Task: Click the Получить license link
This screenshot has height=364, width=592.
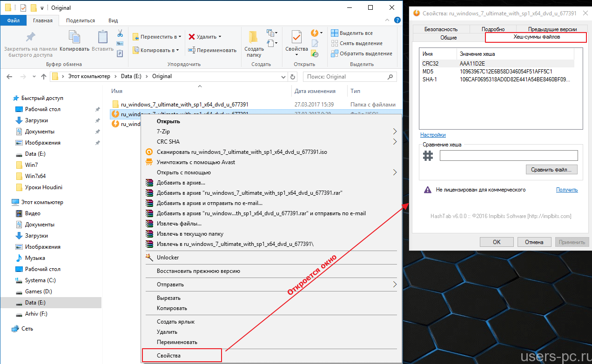Action: click(567, 190)
